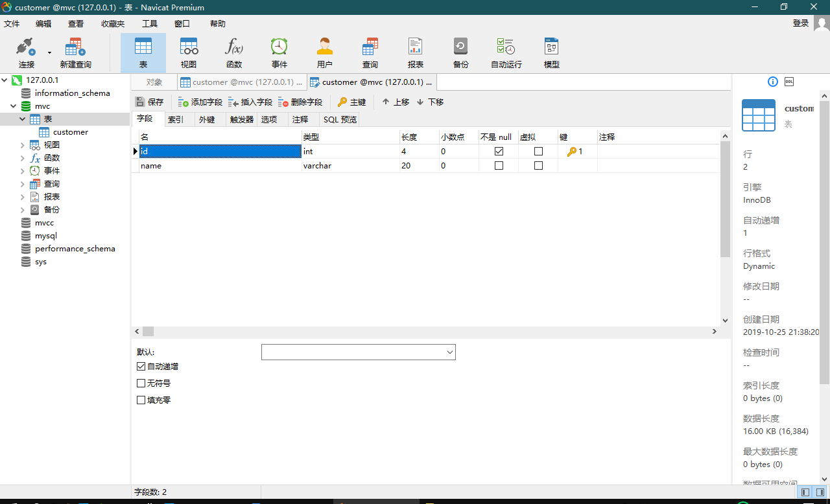Viewport: 830px width, 504px height.
Task: Expand the 视图 tree node
Action: pyautogui.click(x=23, y=145)
